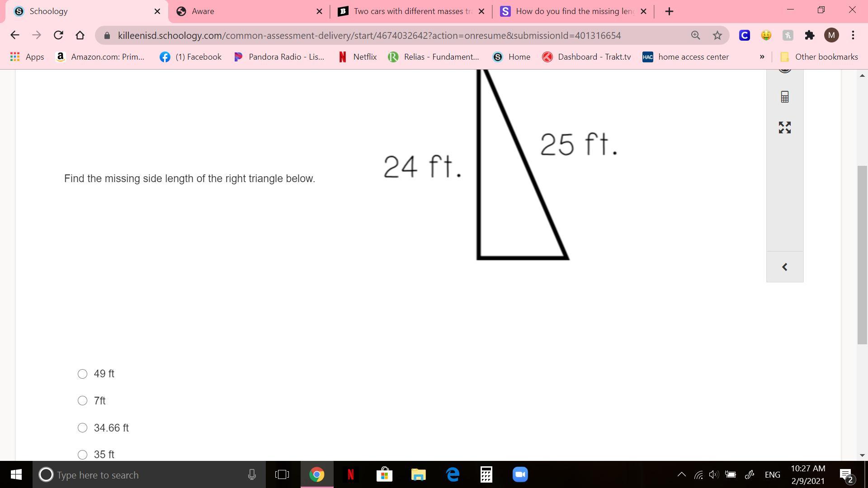Click the page vertical scrollbar thumb
Image resolution: width=868 pixels, height=488 pixels.
click(x=862, y=255)
